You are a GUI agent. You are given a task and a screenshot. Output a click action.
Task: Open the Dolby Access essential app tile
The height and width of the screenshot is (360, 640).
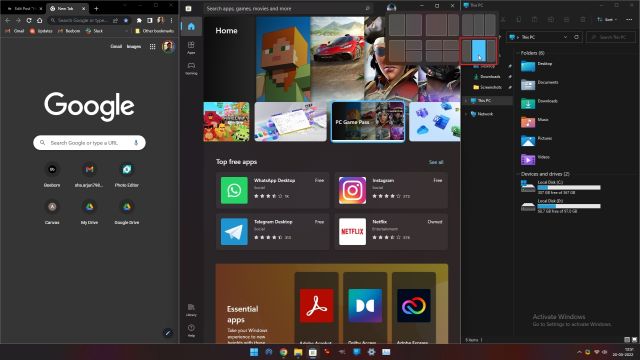(365, 308)
